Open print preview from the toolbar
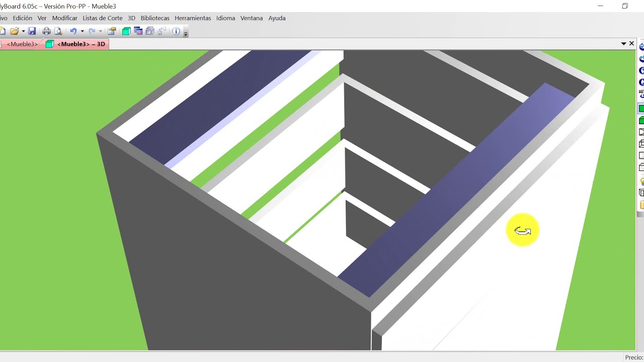The height and width of the screenshot is (362, 644). pyautogui.click(x=58, y=31)
